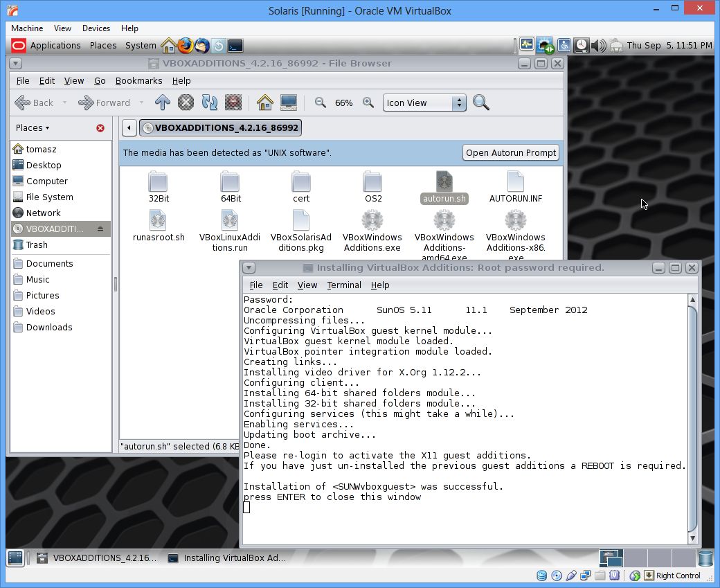The image size is (720, 588).
Task: Open Back history dropdown arrow
Action: 65,103
